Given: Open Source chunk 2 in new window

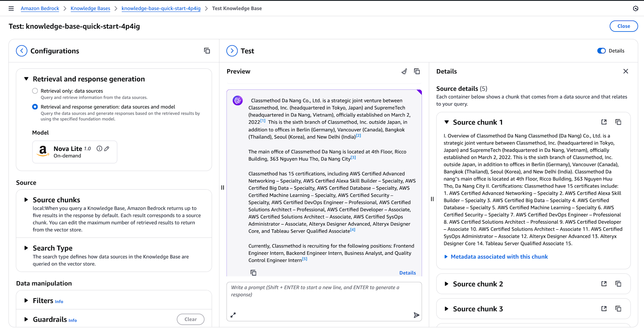Looking at the screenshot, I should 604,284.
